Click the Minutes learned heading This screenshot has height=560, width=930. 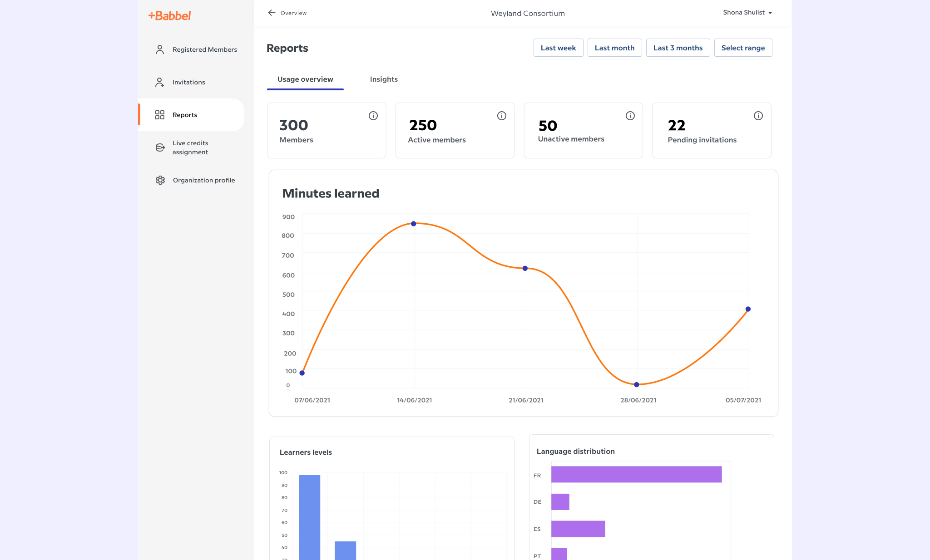click(331, 193)
